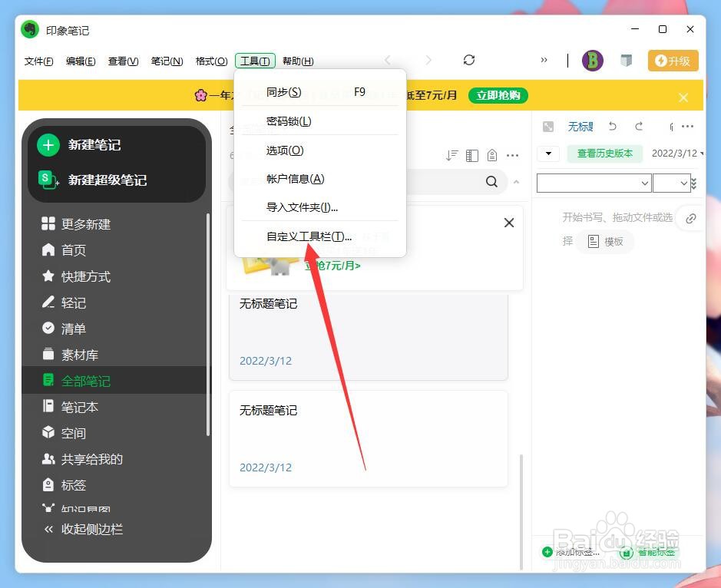721x588 pixels.
Task: Go to 首页 in sidebar
Action: point(64,250)
